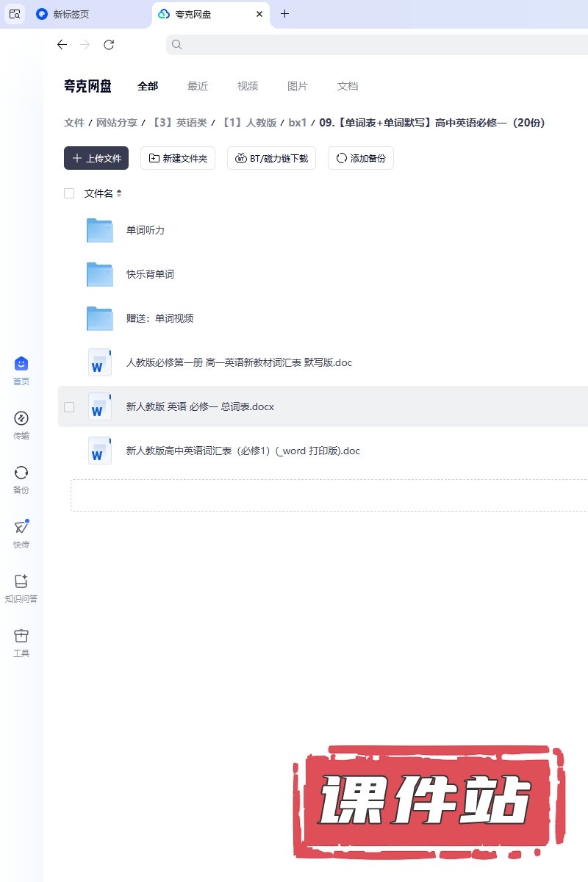Screen dimensions: 588x882
Task: Toggle the select-all checkbox beside 文件名
Action: tap(69, 193)
